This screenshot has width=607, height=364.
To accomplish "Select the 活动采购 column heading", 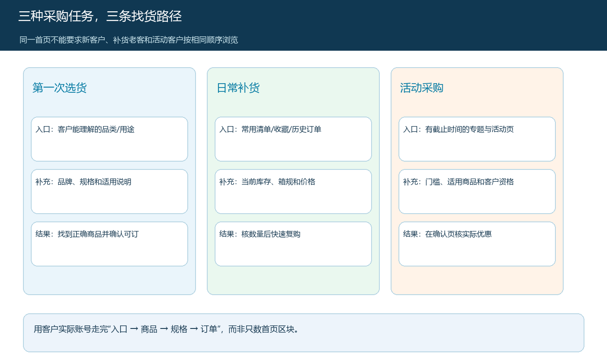I will click(x=421, y=88).
